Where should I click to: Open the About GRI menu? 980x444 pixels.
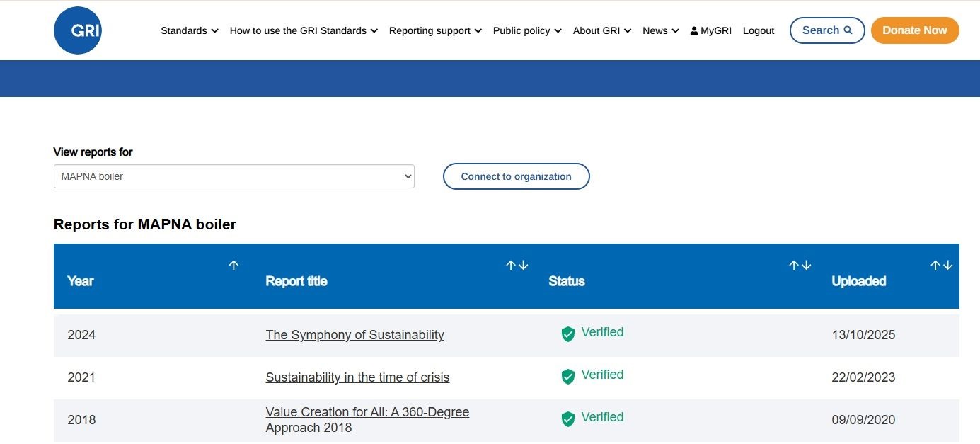pos(601,30)
